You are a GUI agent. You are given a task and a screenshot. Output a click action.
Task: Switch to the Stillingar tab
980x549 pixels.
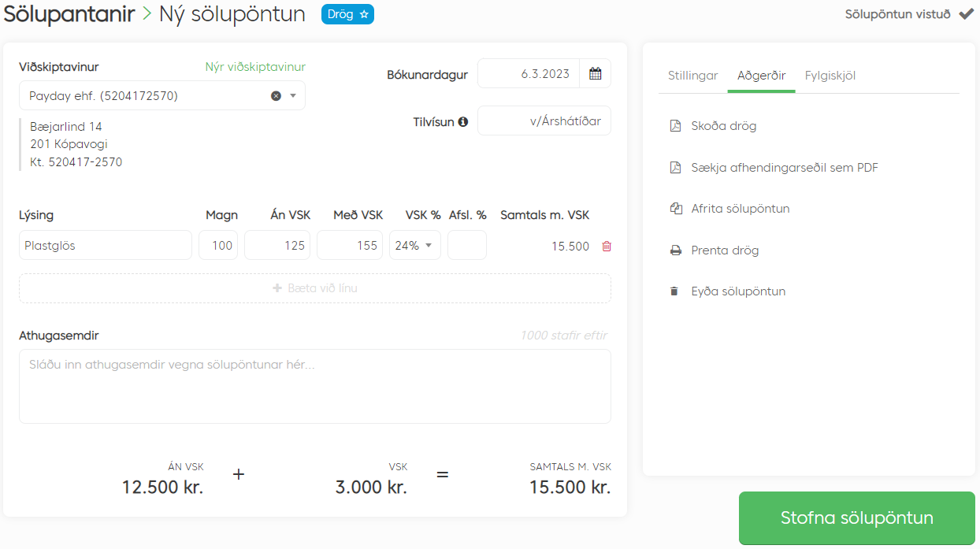coord(693,76)
